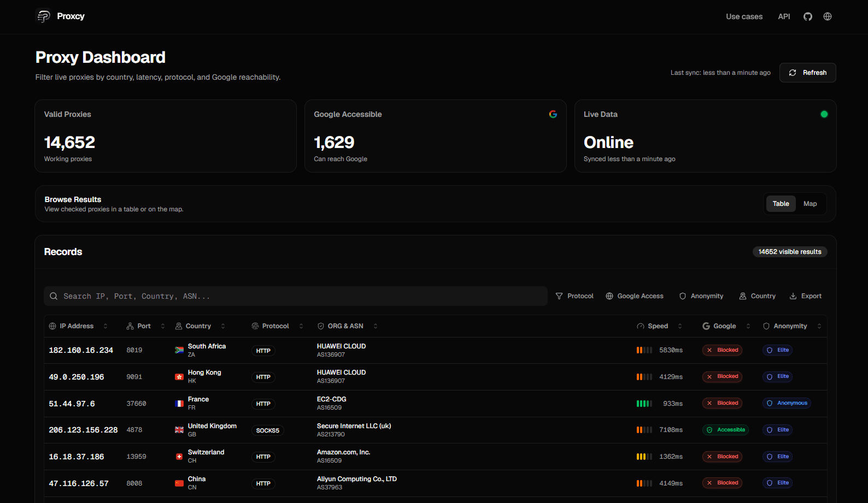Click Amazon.com, Inc. organization text
The image size is (868, 503).
pos(343,452)
